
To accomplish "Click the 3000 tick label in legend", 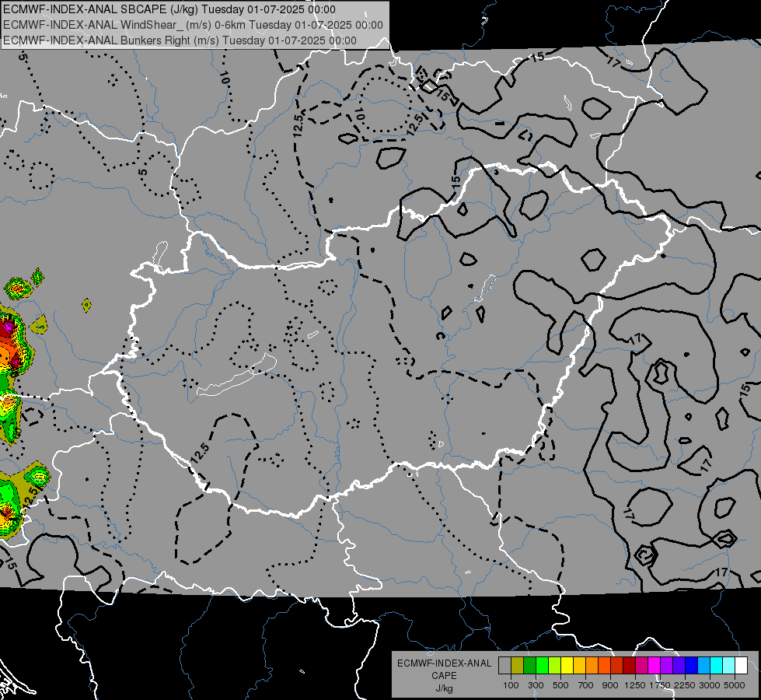I will [x=710, y=685].
